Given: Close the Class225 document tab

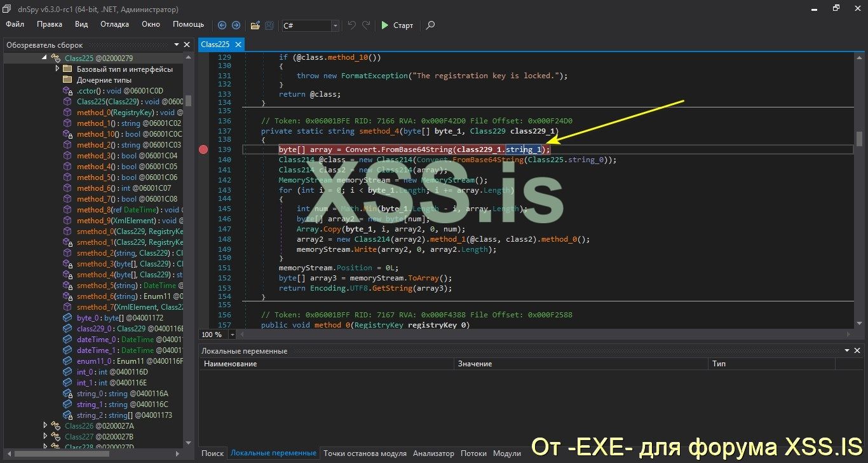Looking at the screenshot, I should click(x=238, y=45).
